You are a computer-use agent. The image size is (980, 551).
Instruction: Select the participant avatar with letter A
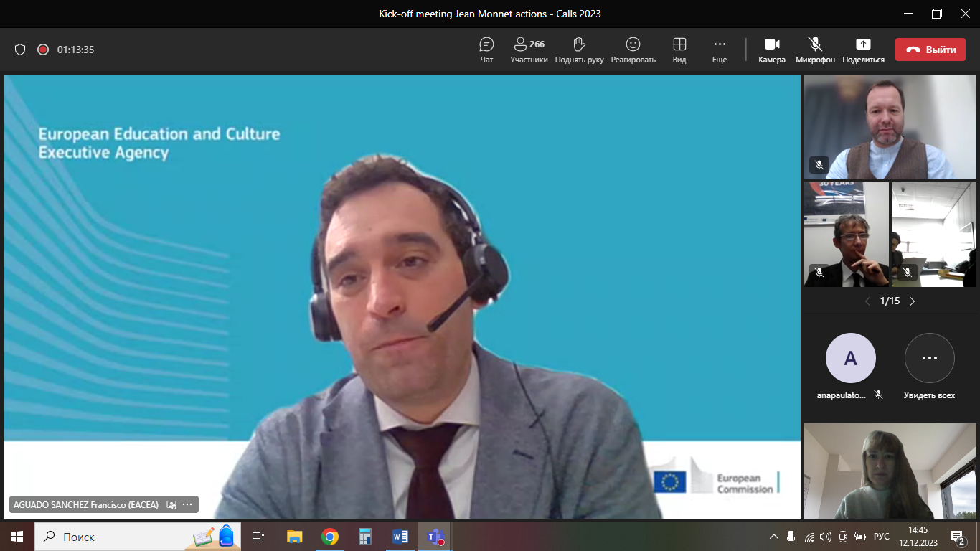850,358
